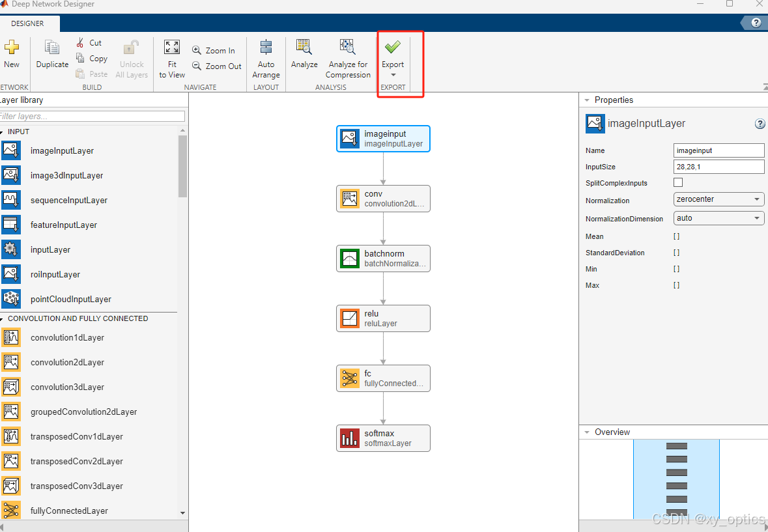Viewport: 768px width, 532px height.
Task: Select fullyConnectedLayer in layer library
Action: [69, 511]
